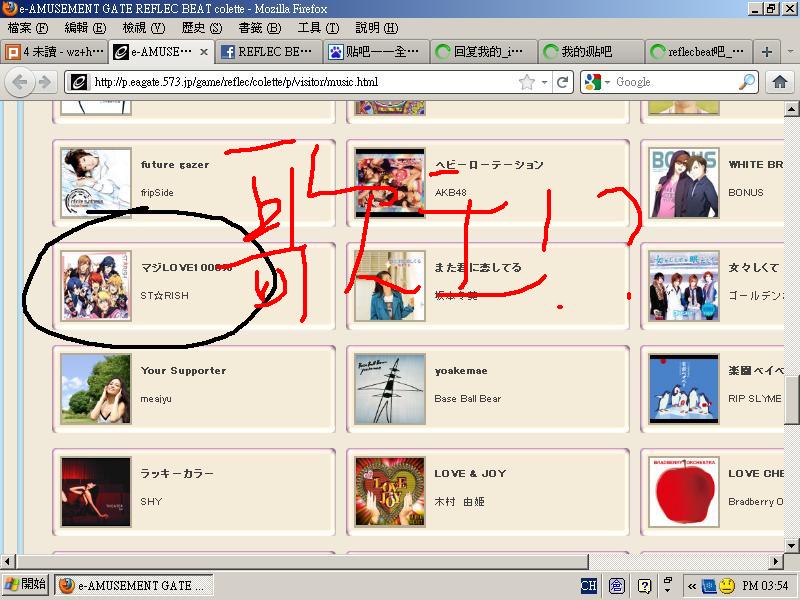Bookmark page with the star icon
Image resolution: width=800 pixels, height=600 pixels.
[527, 82]
